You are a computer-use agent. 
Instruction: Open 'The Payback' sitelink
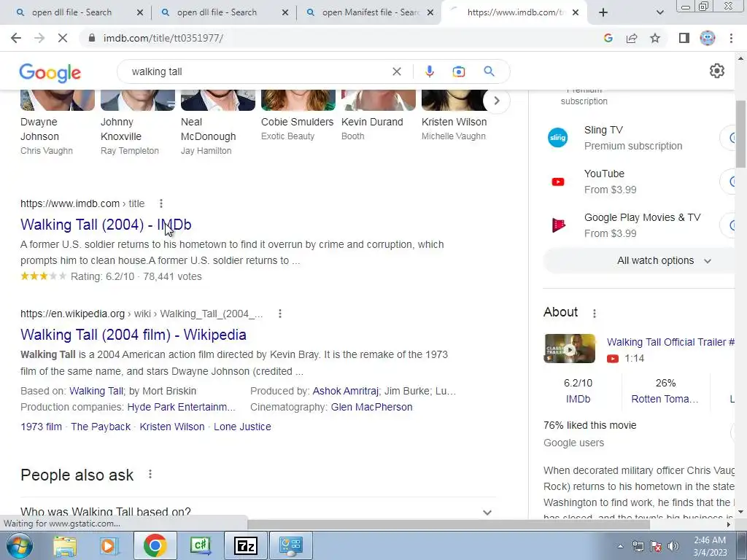(x=101, y=427)
